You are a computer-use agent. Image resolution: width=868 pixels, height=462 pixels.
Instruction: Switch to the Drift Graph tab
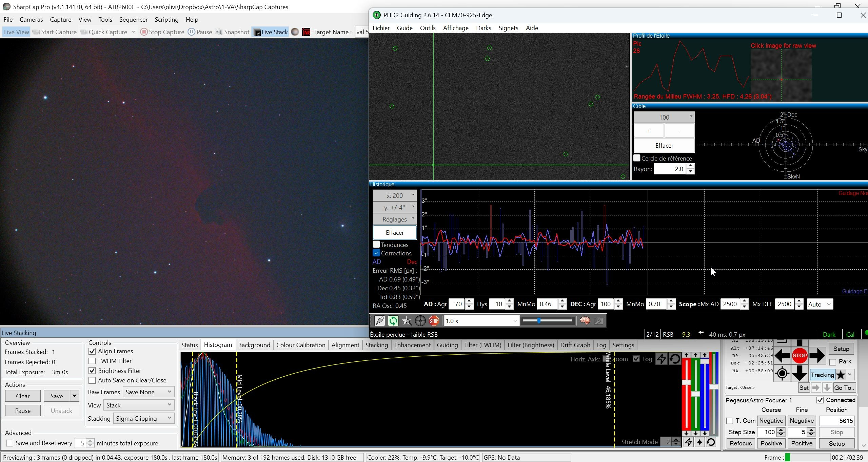click(575, 345)
